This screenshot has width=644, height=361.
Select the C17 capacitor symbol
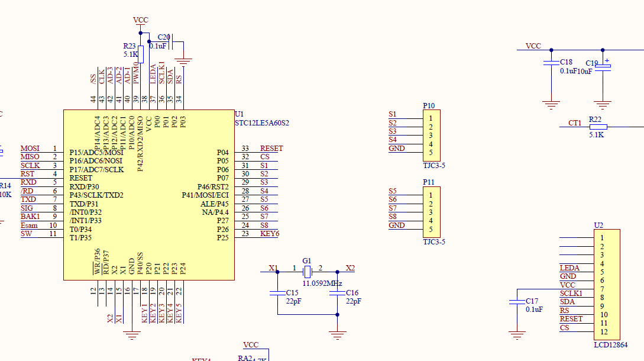(x=517, y=302)
